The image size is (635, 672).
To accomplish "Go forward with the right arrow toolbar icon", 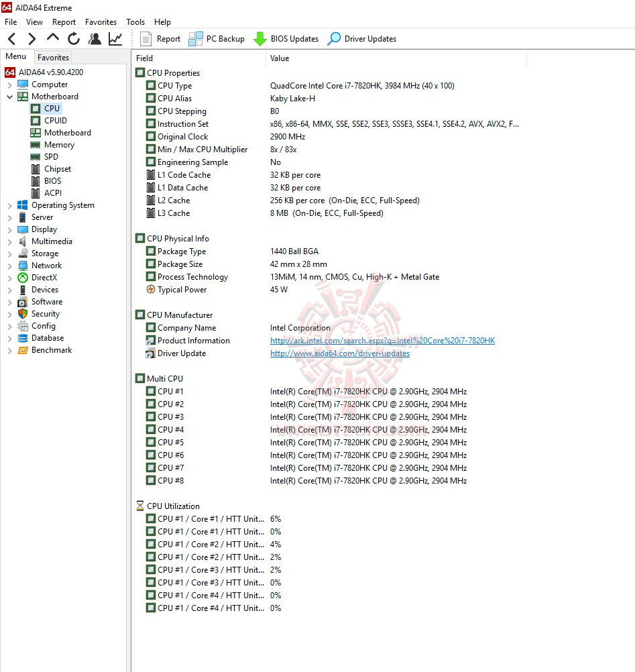I will [x=32, y=39].
